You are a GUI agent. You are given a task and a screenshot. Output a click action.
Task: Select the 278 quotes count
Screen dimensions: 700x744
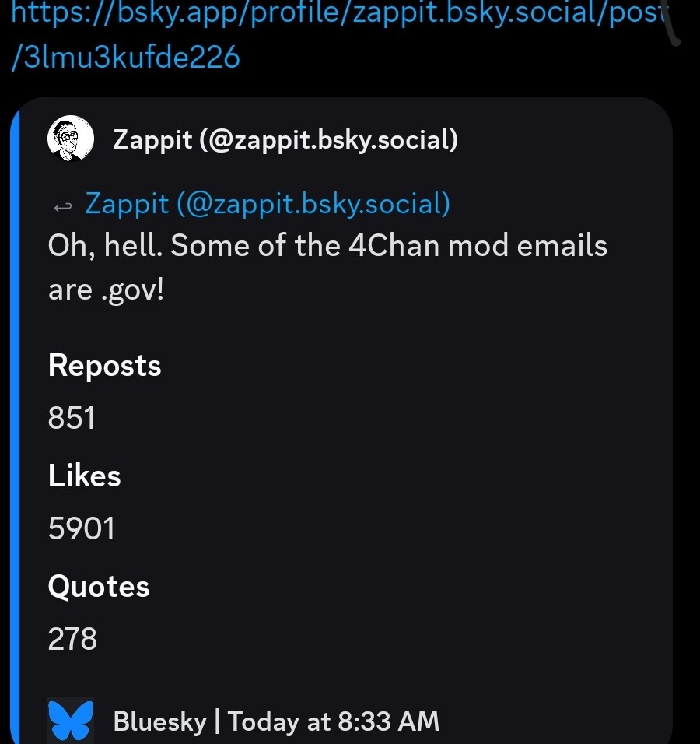[x=72, y=639]
